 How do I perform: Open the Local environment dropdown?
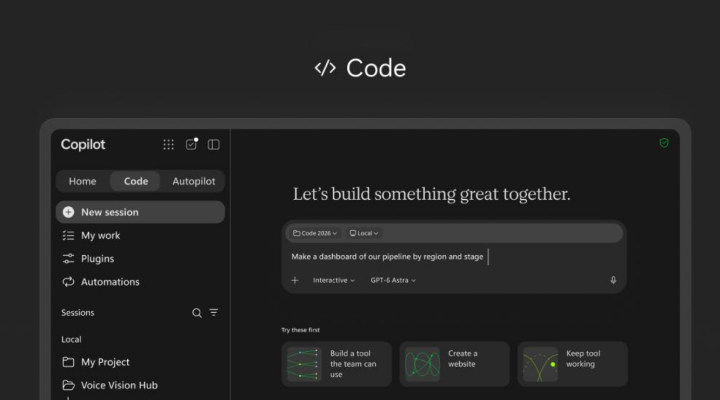click(x=364, y=233)
